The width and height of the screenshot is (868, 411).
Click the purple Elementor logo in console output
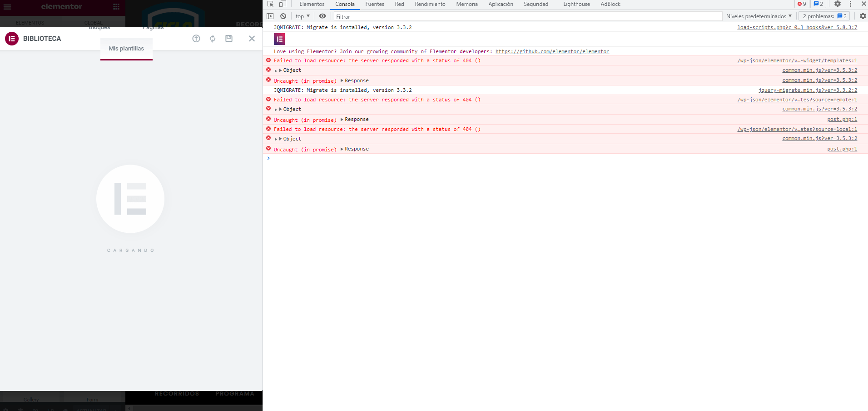(x=279, y=40)
